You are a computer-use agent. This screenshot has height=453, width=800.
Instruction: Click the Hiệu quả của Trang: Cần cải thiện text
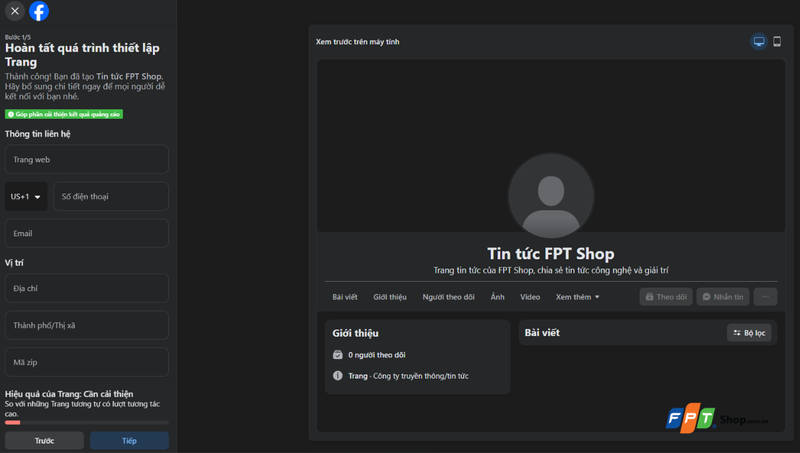pyautogui.click(x=69, y=394)
